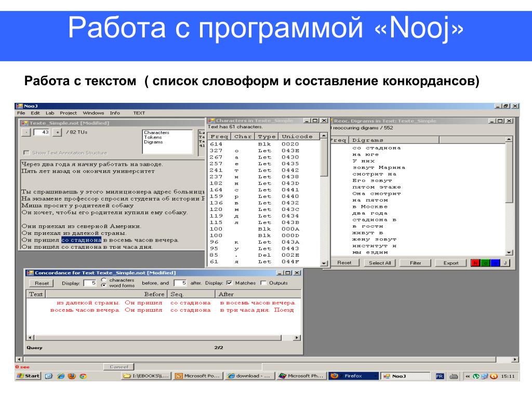Go to previous text unit with minus button
The image size is (532, 399).
click(x=26, y=132)
